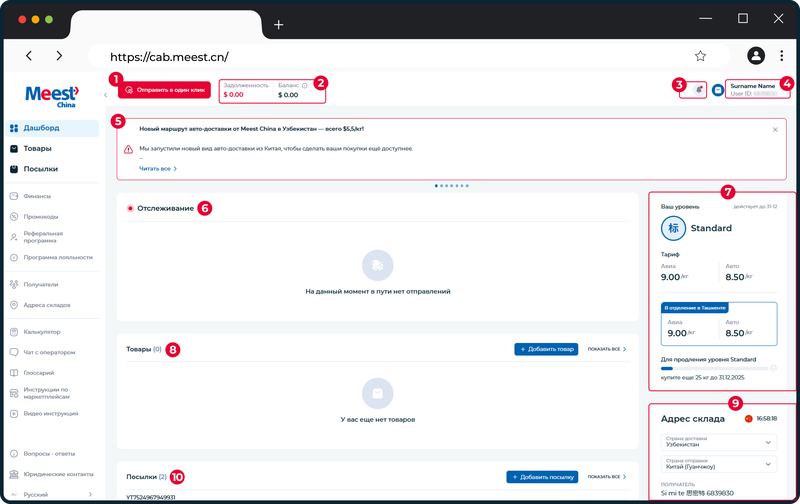Click the Meest China logo

tap(52, 96)
